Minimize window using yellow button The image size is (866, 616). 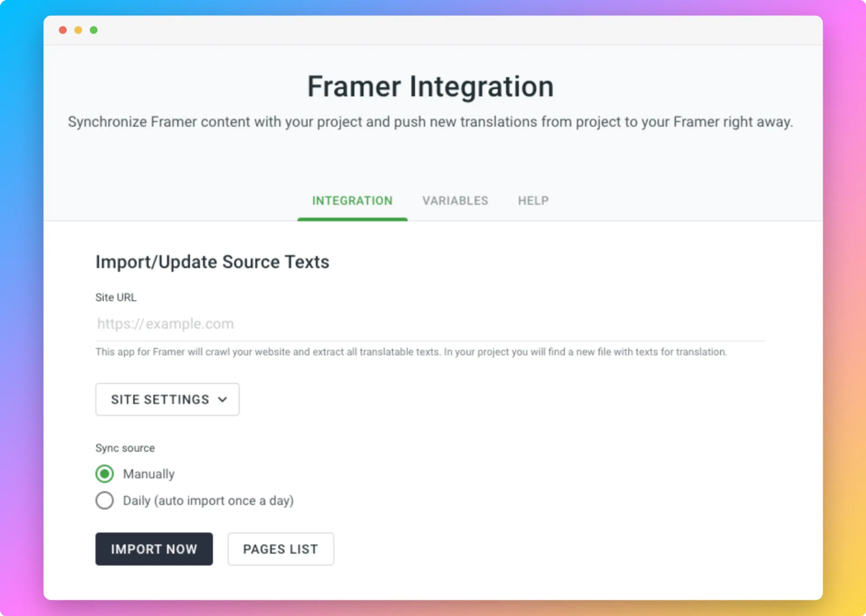tap(78, 30)
